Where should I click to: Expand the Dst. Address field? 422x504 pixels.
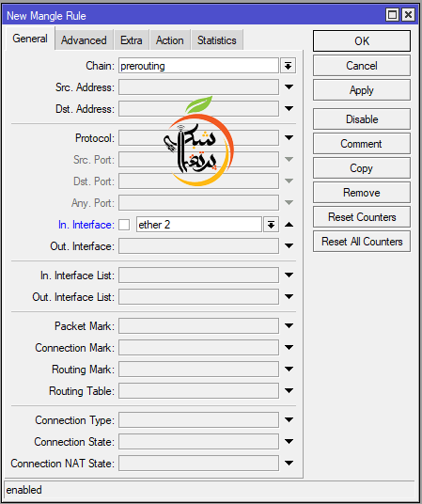(289, 109)
